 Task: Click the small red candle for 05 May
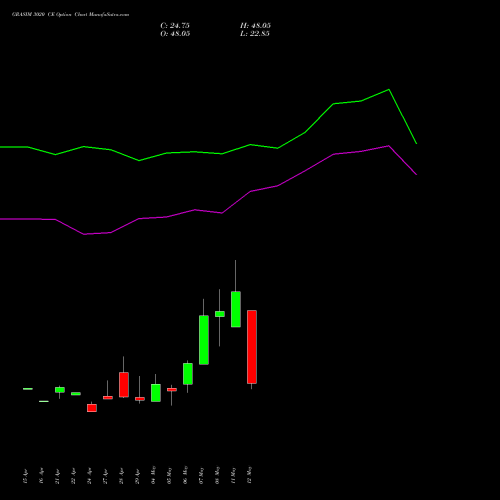[172, 390]
